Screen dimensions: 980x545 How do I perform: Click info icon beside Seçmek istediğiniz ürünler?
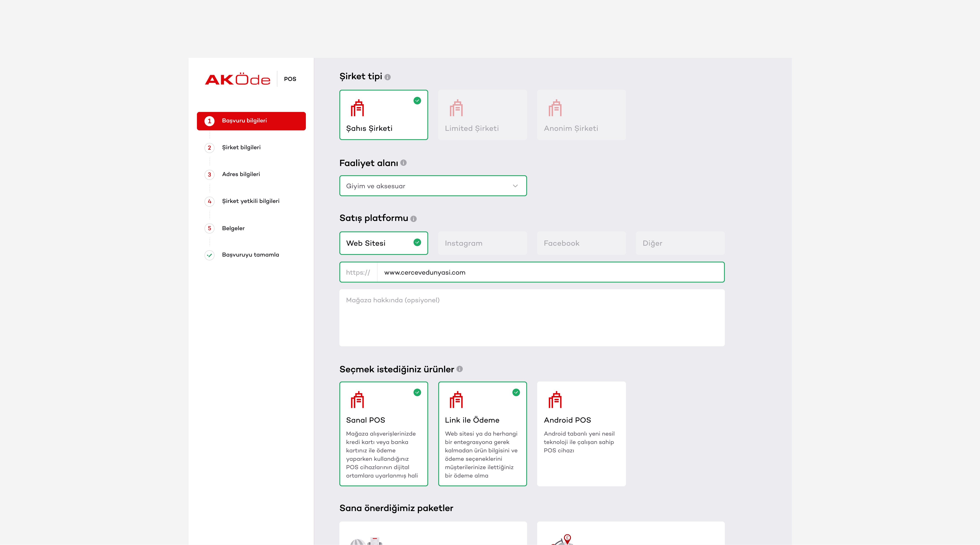point(460,369)
